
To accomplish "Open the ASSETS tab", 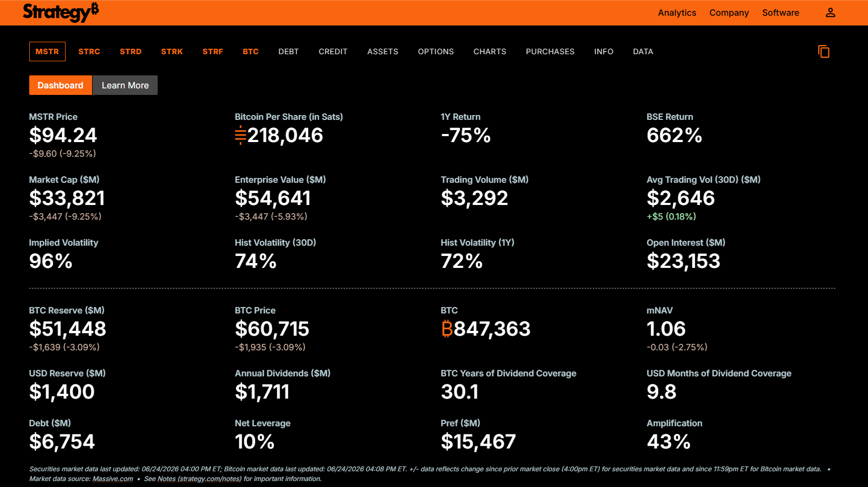I will 383,52.
